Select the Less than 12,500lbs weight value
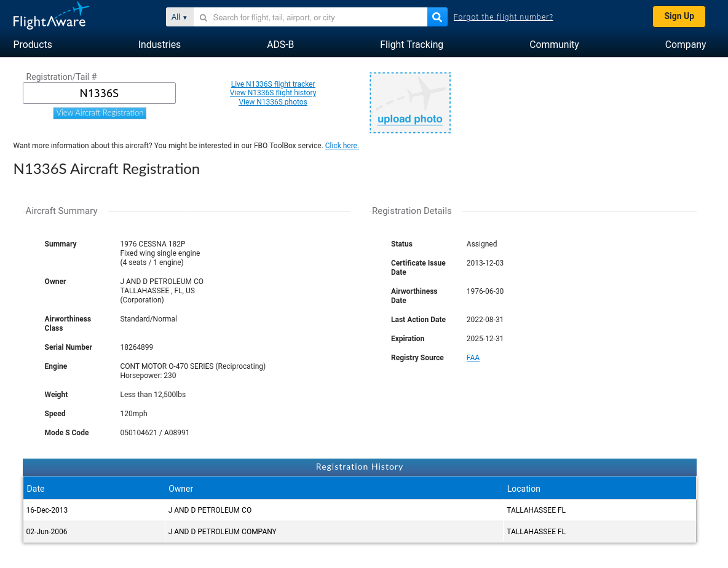Image resolution: width=728 pixels, height=568 pixels. (x=152, y=395)
